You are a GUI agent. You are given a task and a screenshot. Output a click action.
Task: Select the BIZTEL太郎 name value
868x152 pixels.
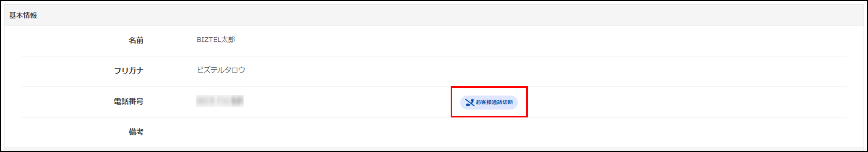(x=216, y=40)
